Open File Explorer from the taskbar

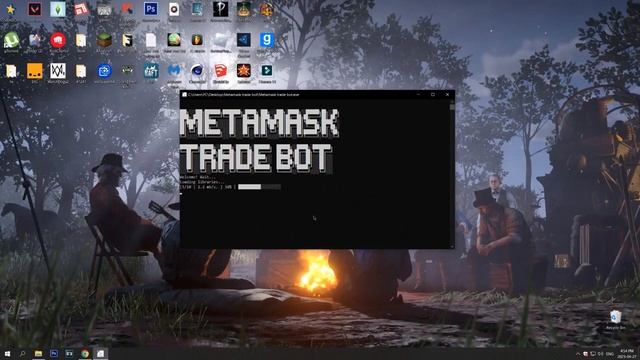click(x=38, y=354)
